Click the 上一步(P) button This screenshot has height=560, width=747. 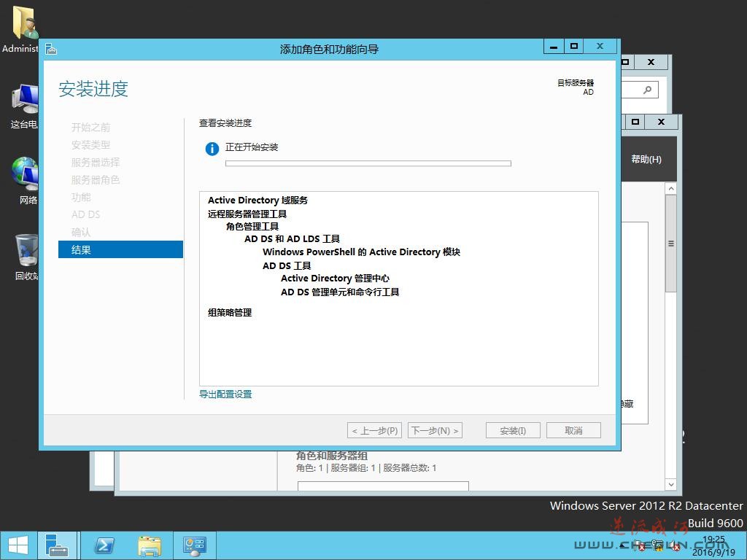(x=375, y=430)
